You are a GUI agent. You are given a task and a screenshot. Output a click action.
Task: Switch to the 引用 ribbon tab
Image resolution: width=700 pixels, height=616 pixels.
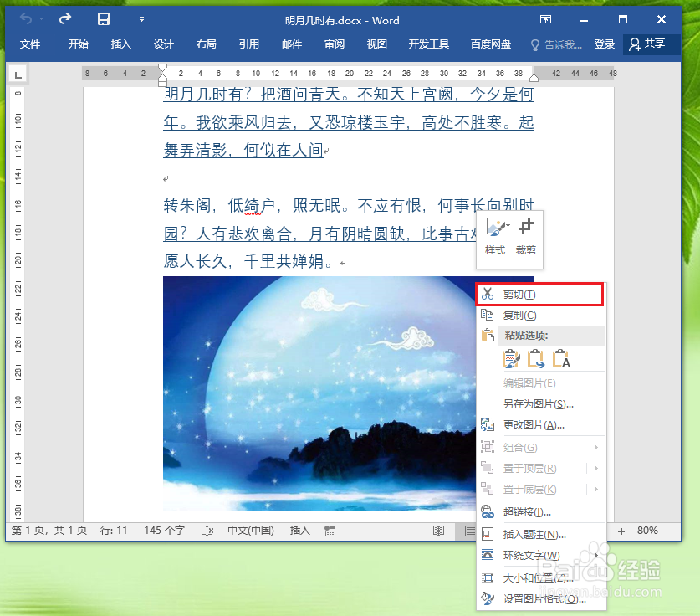pyautogui.click(x=248, y=44)
